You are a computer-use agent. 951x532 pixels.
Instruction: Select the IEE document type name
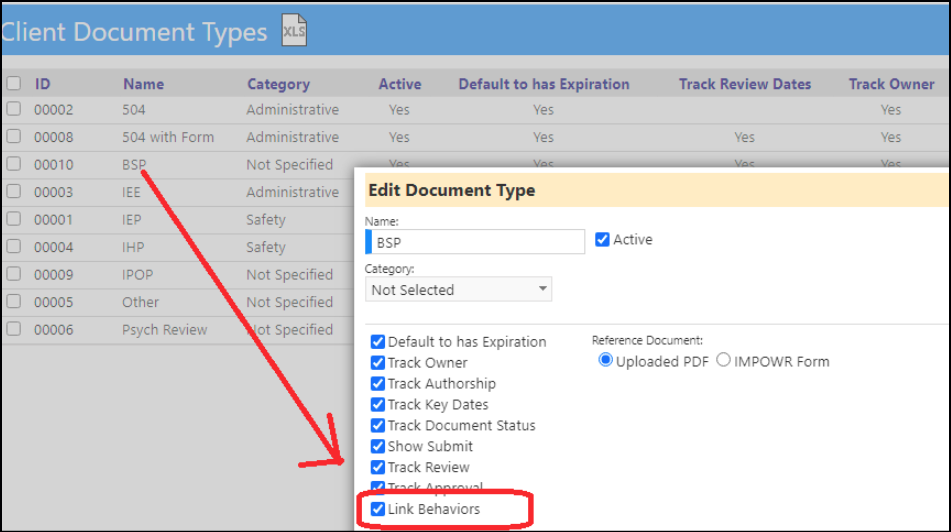pyautogui.click(x=131, y=192)
